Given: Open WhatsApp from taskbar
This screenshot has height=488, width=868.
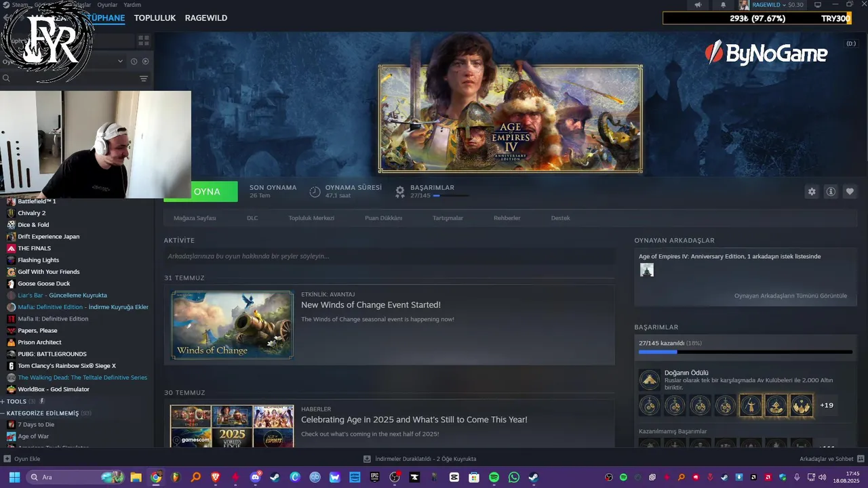Looking at the screenshot, I should point(514,477).
